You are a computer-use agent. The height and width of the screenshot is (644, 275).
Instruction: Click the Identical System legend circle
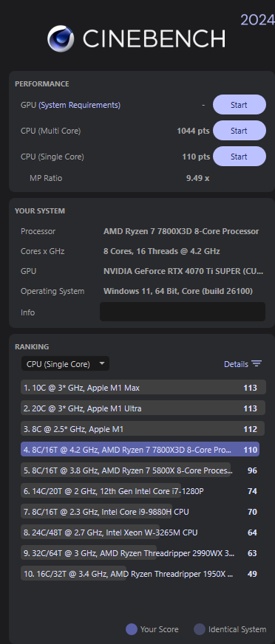tap(200, 629)
